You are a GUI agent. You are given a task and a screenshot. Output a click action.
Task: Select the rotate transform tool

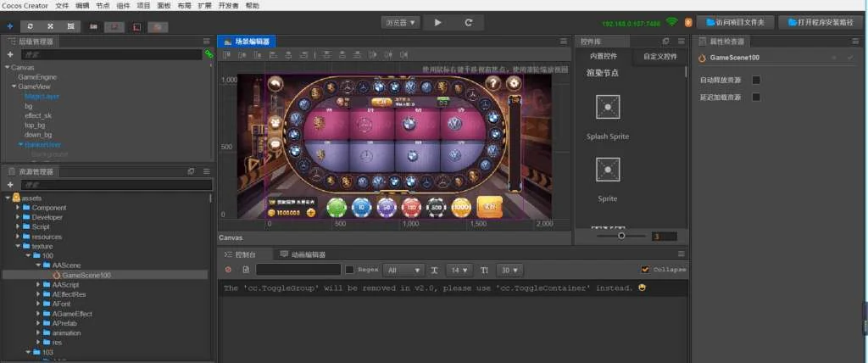click(x=31, y=26)
